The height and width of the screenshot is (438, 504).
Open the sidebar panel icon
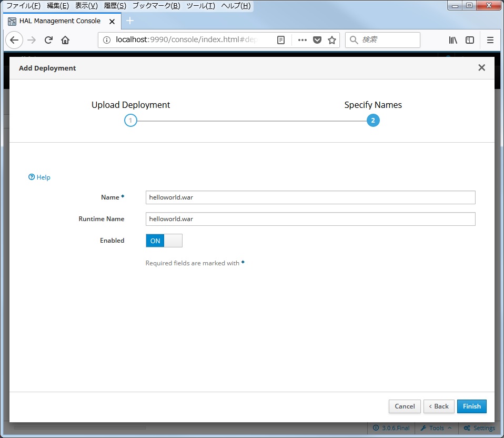(x=469, y=39)
